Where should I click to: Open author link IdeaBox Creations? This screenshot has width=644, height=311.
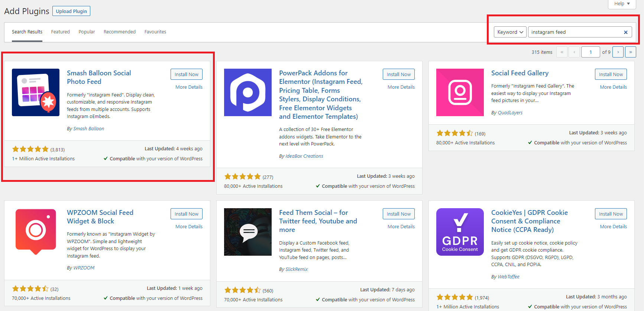click(304, 156)
